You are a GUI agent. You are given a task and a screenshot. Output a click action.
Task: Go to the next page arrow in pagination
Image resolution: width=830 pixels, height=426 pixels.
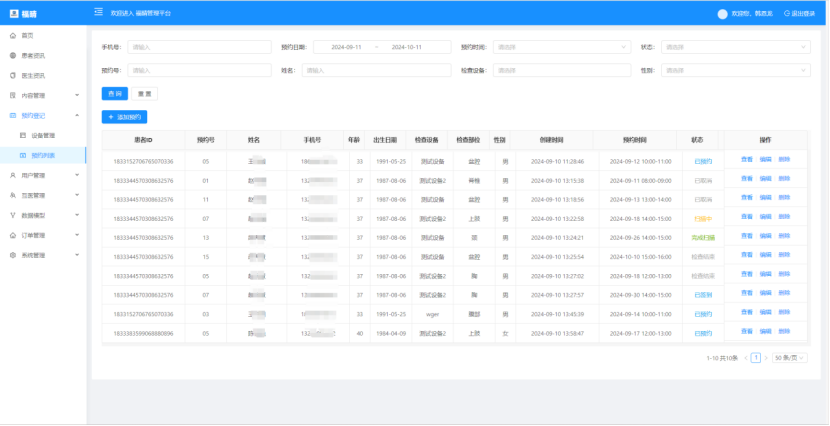coord(766,357)
